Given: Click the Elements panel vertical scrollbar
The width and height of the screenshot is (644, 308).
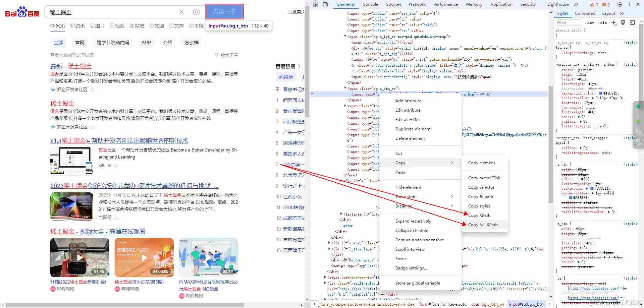Looking at the screenshot, I should [x=551, y=144].
